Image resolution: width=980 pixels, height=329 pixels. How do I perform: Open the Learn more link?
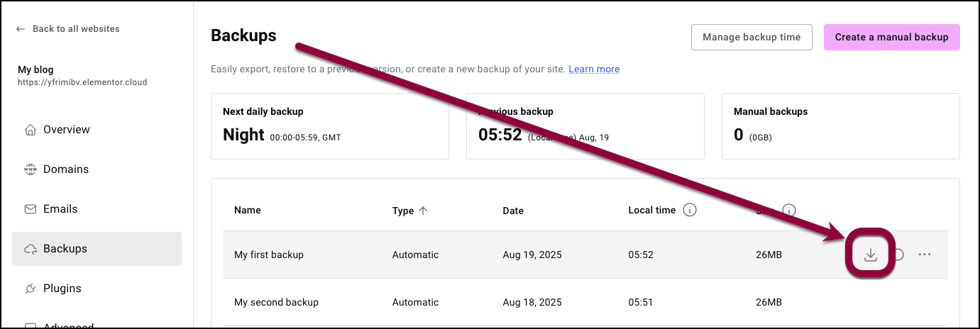pos(594,69)
